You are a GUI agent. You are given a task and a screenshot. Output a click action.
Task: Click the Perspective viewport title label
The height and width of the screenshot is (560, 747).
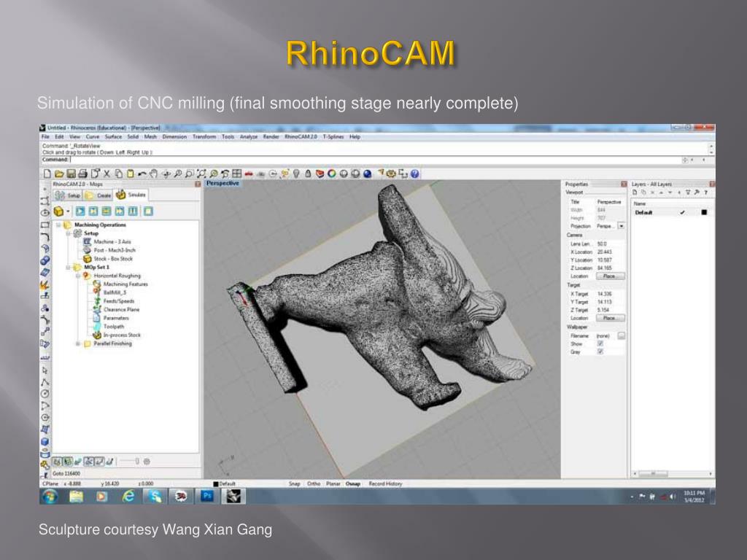(x=222, y=183)
